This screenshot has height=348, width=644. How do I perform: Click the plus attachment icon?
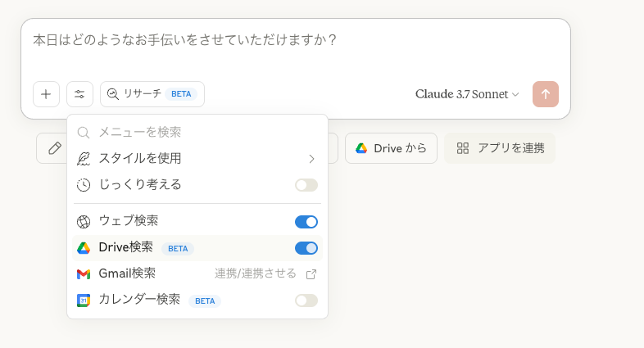pos(46,94)
